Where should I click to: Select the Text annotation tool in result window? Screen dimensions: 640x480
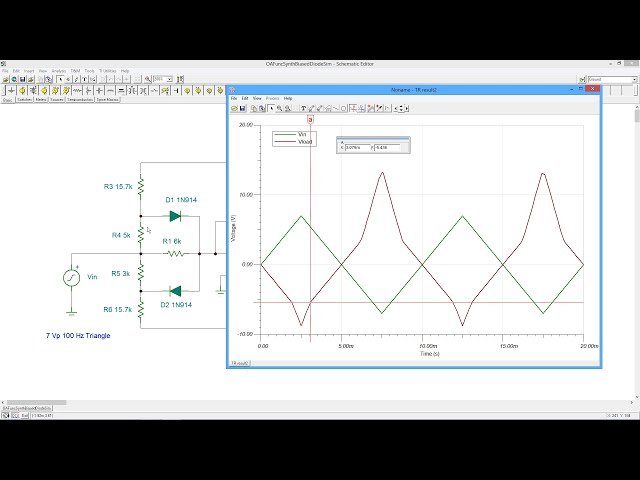(303, 109)
